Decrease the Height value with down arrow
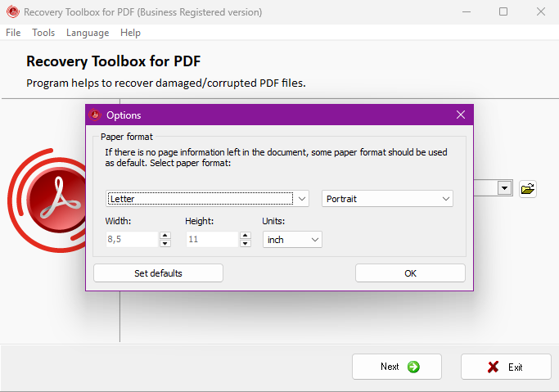559x392 pixels. click(x=246, y=243)
